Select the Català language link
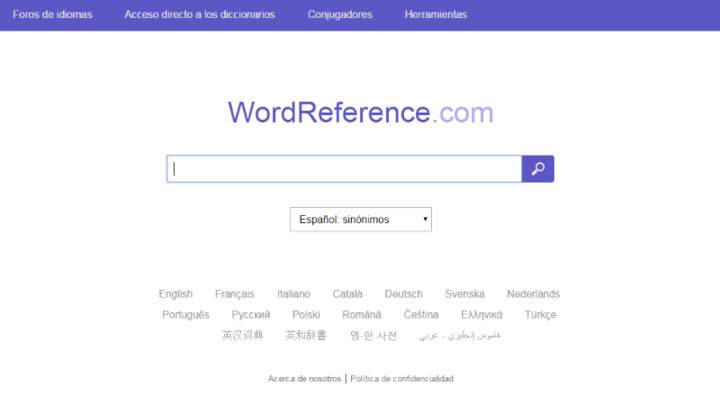The image size is (720, 414). (348, 294)
